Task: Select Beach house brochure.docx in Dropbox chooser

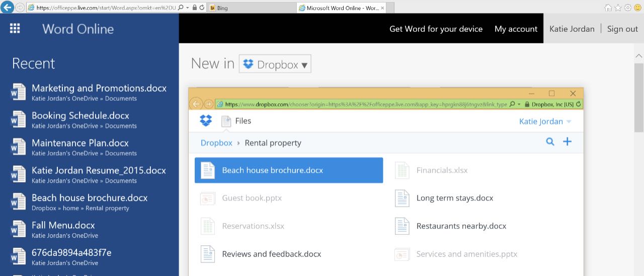Action: coord(289,170)
